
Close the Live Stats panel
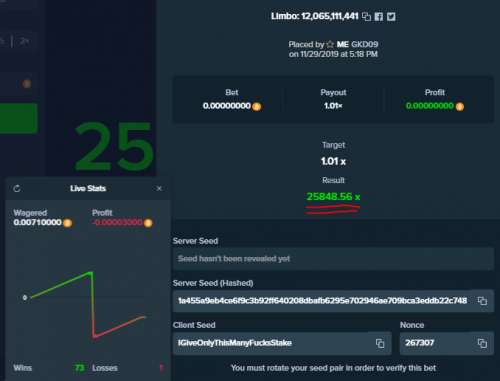(159, 189)
